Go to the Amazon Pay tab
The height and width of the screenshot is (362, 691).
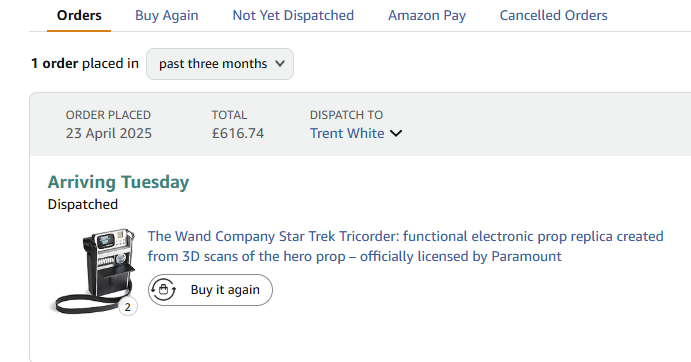427,15
